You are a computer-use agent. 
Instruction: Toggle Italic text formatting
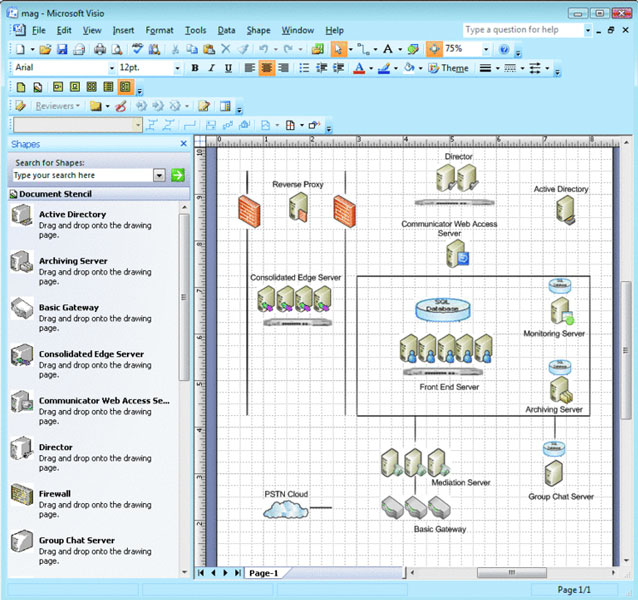[212, 68]
